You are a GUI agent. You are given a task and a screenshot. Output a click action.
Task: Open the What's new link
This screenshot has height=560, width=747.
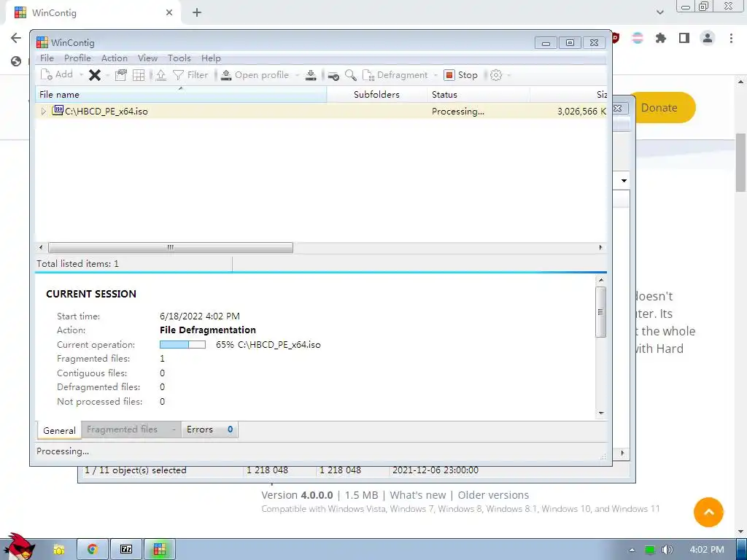click(418, 495)
